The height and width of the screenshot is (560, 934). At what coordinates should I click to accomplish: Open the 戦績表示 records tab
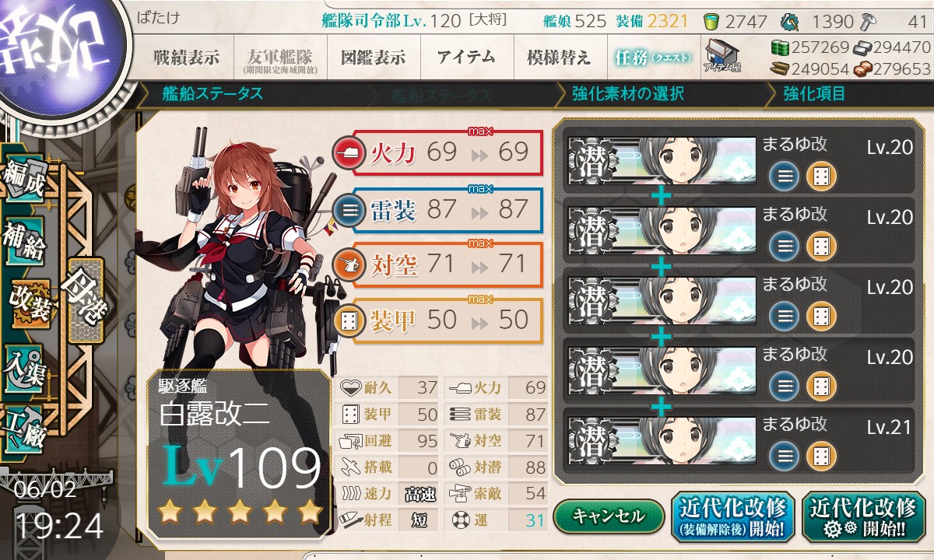185,57
